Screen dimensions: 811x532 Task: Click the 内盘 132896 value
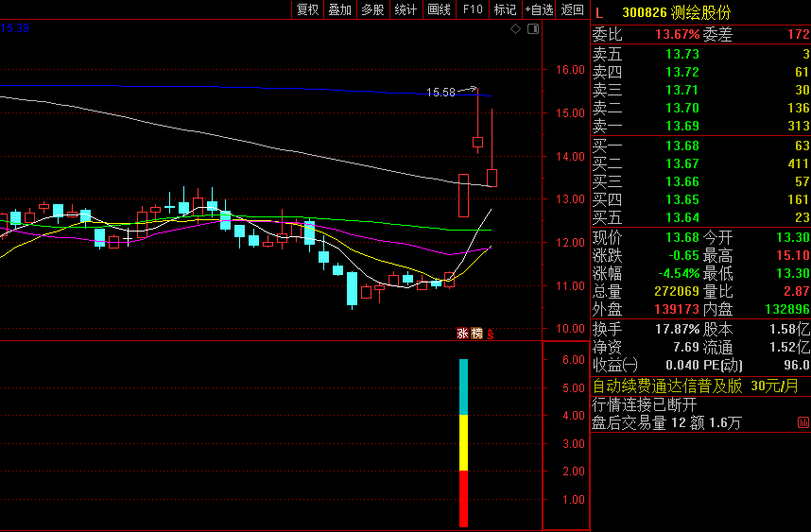coord(787,310)
